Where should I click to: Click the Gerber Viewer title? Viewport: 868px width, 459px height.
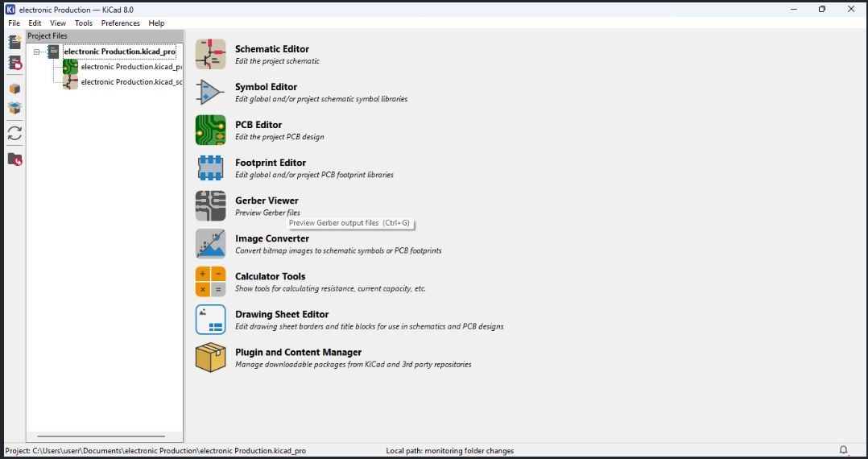[x=267, y=201]
